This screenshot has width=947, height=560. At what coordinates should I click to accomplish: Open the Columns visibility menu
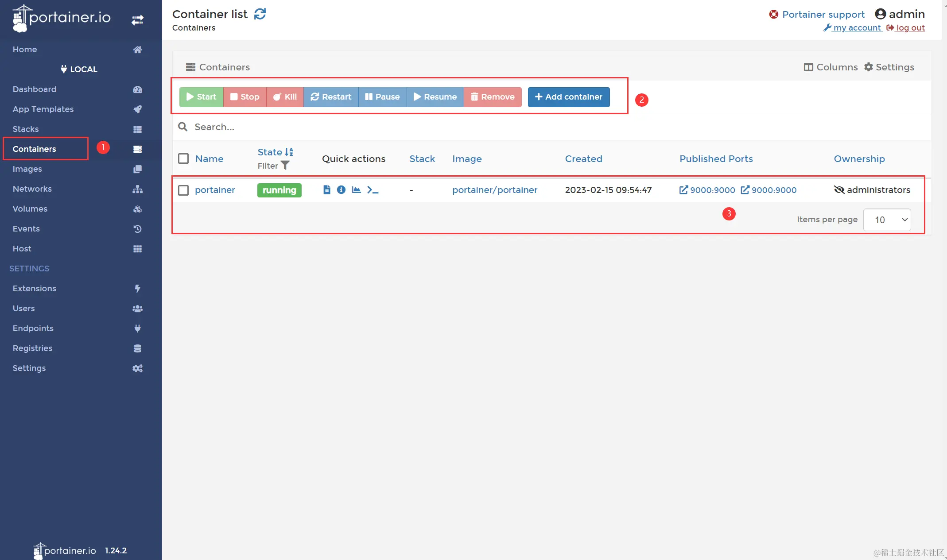[x=831, y=67]
